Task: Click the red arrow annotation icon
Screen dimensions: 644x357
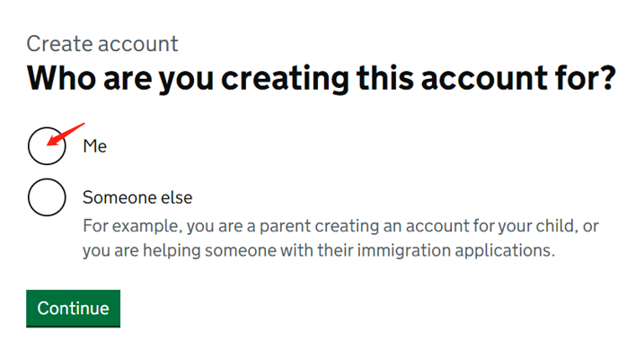Action: 66,135
